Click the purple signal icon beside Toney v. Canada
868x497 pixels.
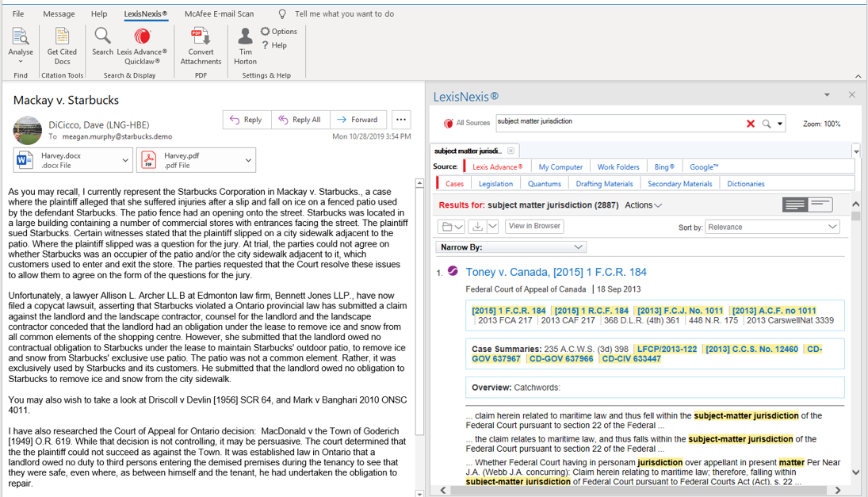coord(453,270)
